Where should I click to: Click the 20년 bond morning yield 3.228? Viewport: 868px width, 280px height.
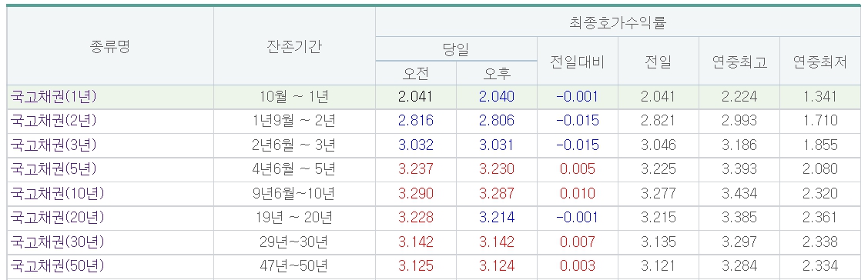click(416, 218)
